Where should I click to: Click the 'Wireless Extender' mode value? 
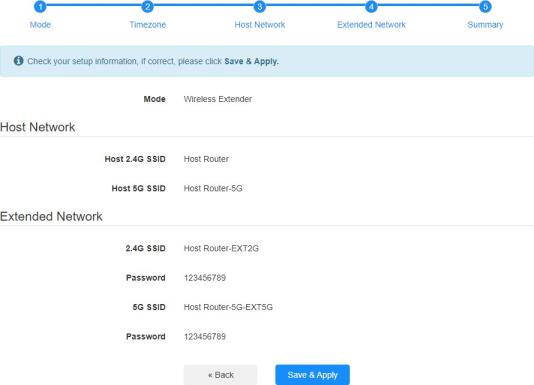(218, 99)
